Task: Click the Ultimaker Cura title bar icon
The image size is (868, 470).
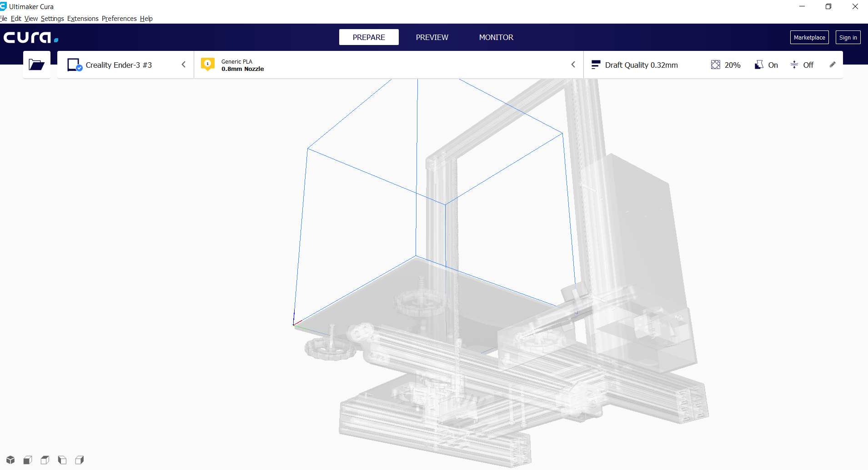Action: pos(3,6)
